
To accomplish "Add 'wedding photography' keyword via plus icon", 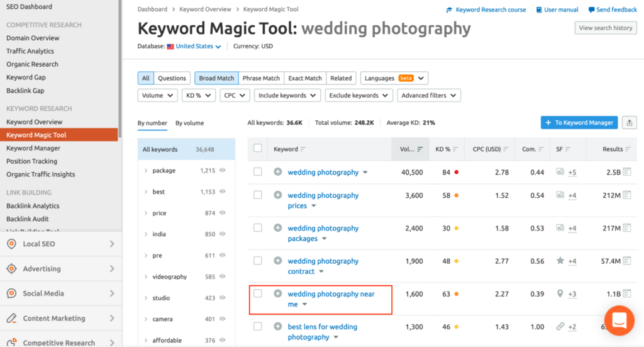I will [x=278, y=172].
